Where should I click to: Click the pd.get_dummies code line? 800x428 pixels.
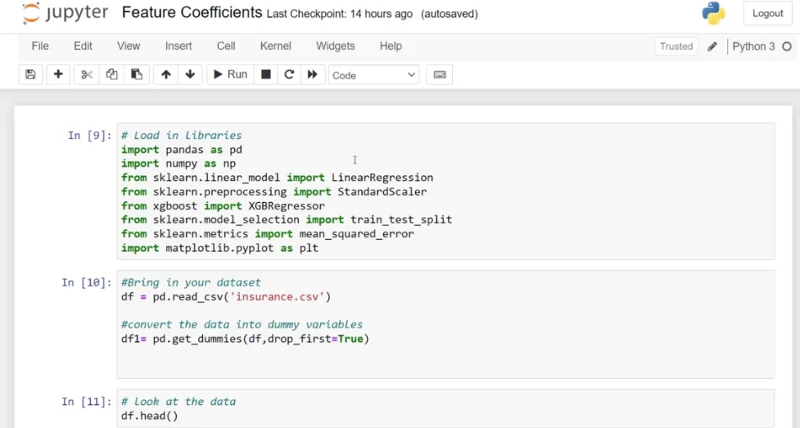(245, 339)
